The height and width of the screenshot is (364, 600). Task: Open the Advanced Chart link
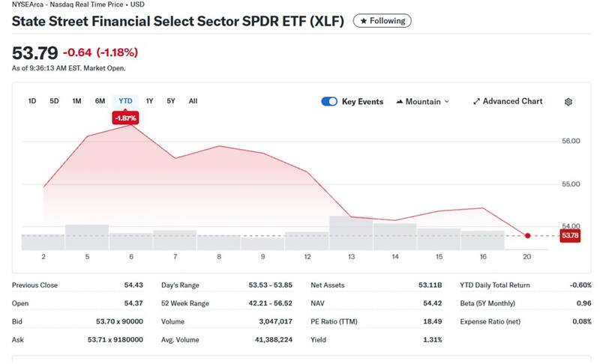pos(512,102)
